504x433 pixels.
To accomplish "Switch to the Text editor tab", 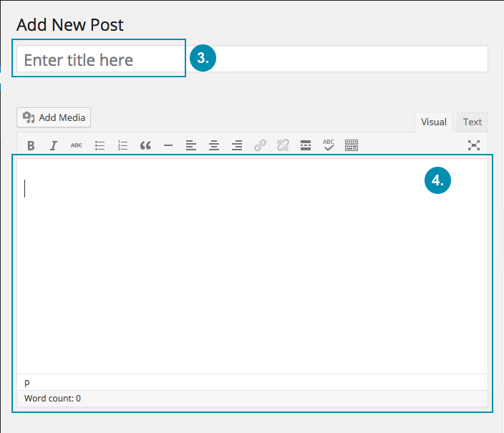I will [472, 122].
